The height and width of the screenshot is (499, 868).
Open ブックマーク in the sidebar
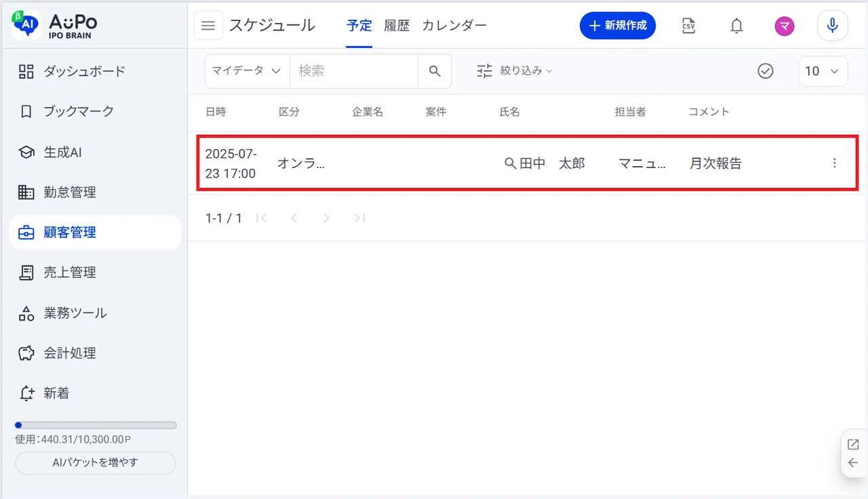(x=95, y=111)
